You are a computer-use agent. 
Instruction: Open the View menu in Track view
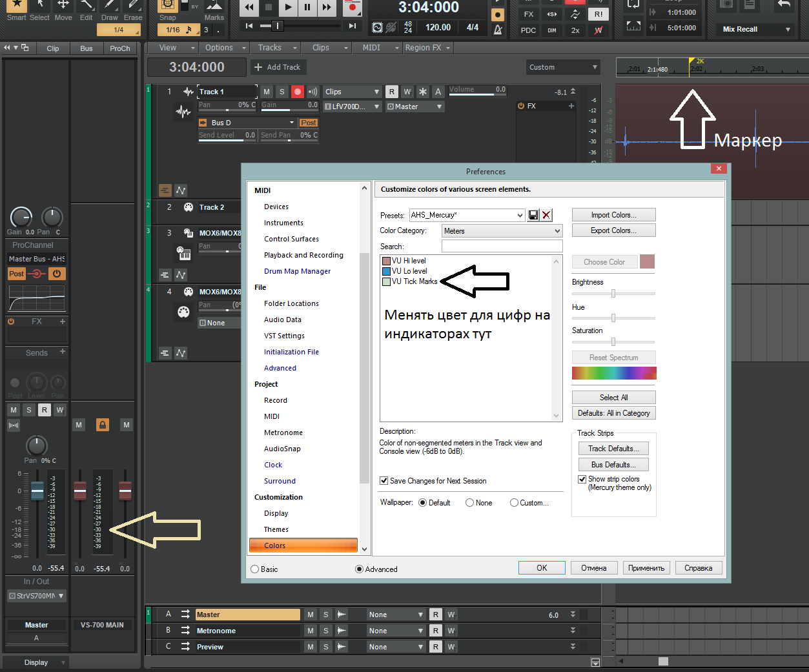(172, 48)
